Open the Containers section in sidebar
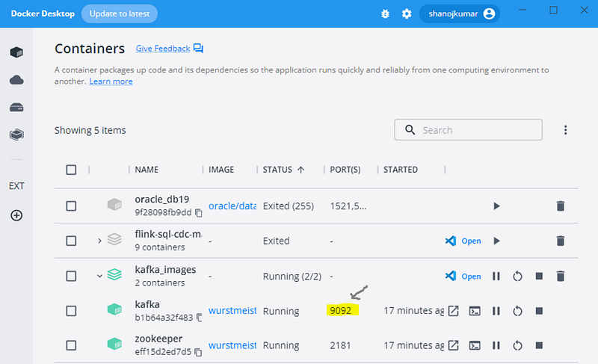The height and width of the screenshot is (364, 598). 16,52
